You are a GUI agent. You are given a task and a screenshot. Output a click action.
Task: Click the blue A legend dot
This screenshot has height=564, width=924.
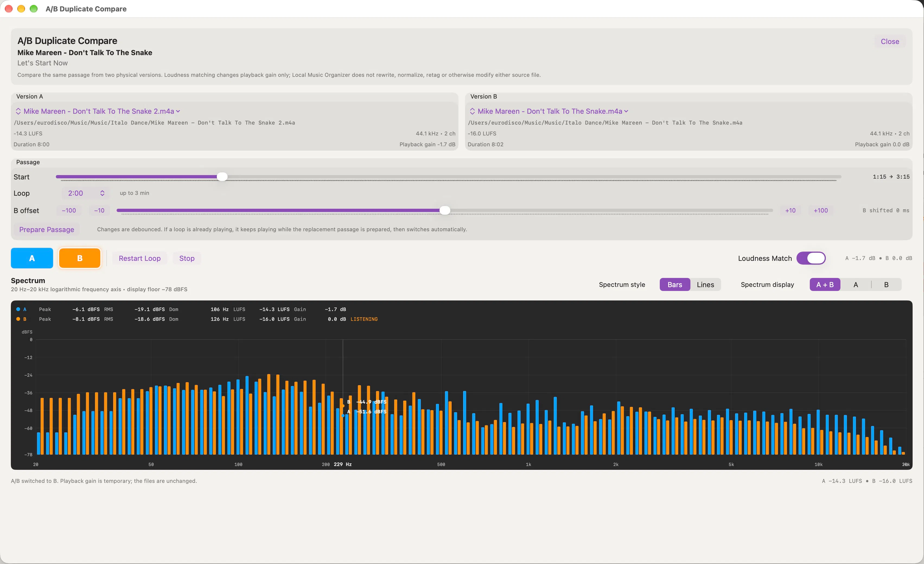coord(18,309)
